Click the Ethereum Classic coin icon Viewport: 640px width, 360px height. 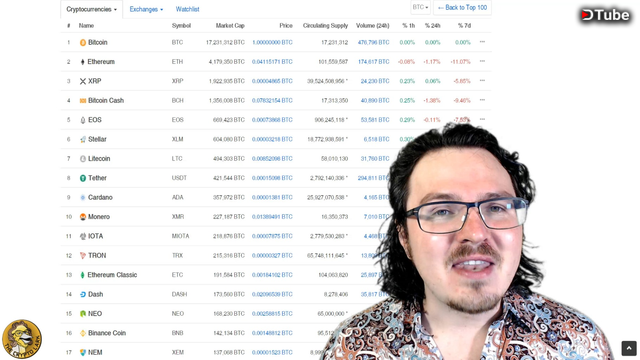tap(82, 275)
